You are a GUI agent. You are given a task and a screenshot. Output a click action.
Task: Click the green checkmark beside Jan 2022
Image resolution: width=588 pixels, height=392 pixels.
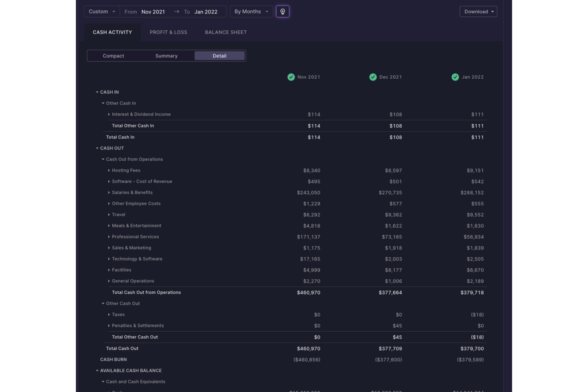pos(455,77)
